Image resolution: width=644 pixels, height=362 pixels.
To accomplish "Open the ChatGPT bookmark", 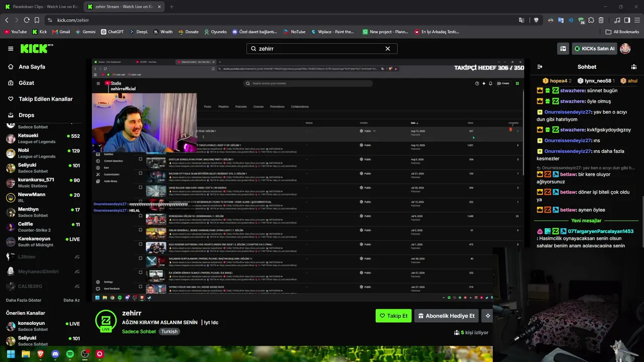I will click(x=112, y=32).
